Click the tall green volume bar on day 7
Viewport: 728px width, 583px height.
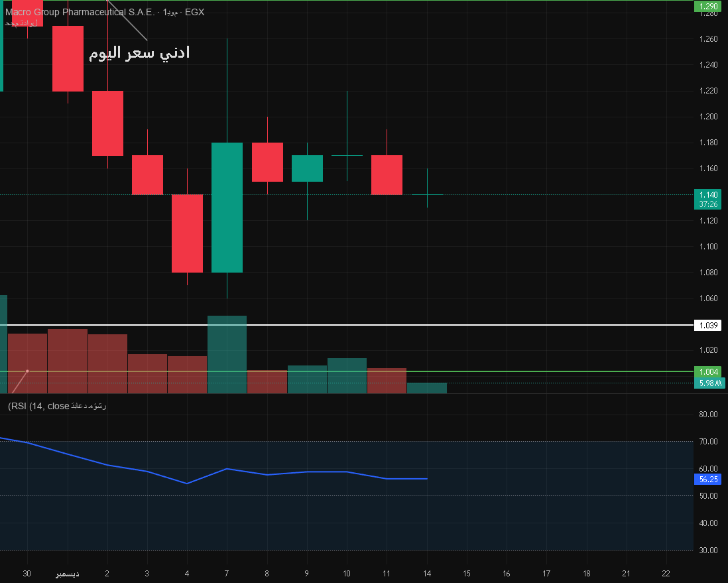tap(227, 355)
